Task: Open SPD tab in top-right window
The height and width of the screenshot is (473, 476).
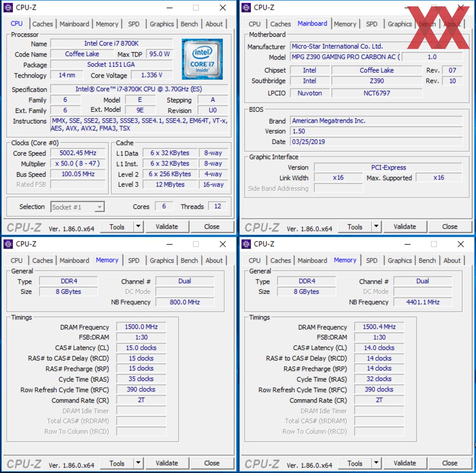Action: tap(372, 24)
